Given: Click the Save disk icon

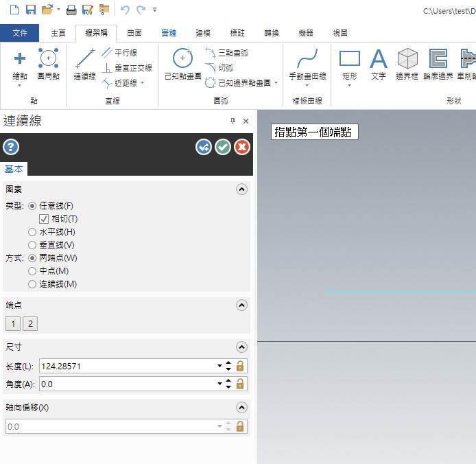Looking at the screenshot, I should point(31,10).
